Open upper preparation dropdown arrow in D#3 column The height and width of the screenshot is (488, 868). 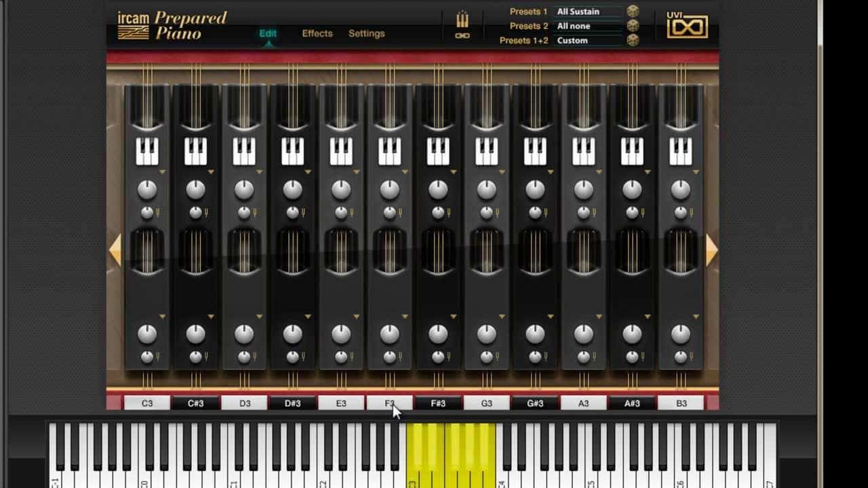[x=308, y=172]
